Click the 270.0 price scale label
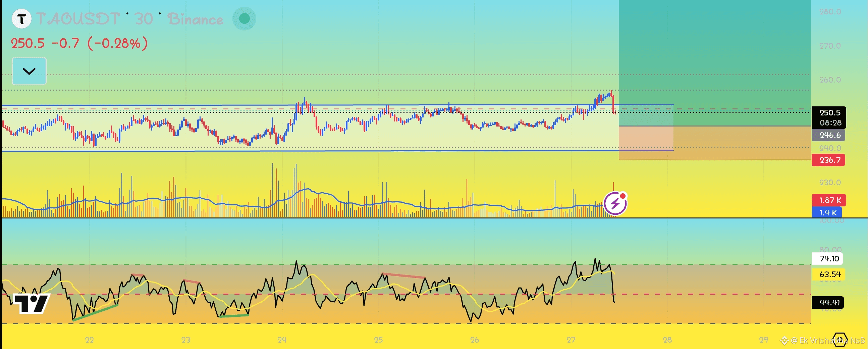 point(830,46)
